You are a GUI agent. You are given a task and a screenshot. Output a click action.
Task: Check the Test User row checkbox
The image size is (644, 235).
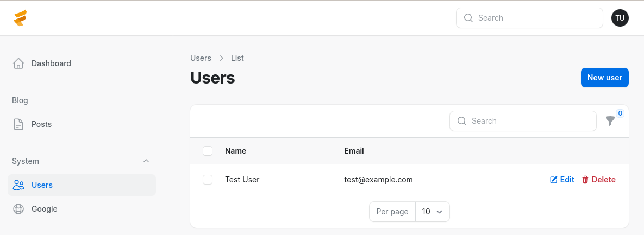click(208, 180)
